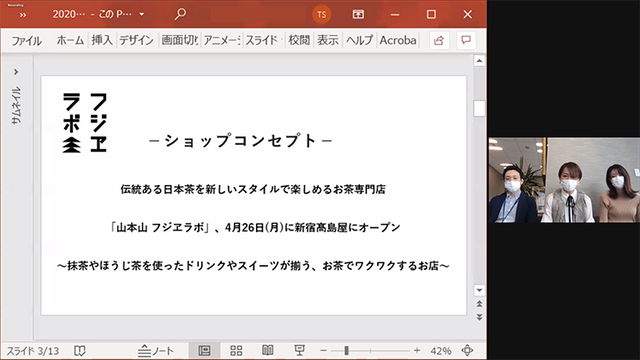The image size is (640, 360).
Task: Click the participants video thumbnail
Action: pyautogui.click(x=564, y=180)
